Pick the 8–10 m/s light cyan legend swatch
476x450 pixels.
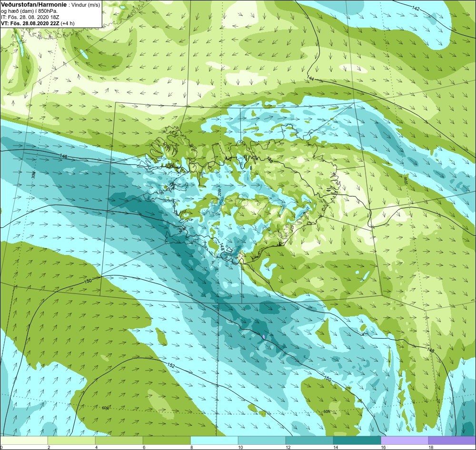[x=214, y=440]
